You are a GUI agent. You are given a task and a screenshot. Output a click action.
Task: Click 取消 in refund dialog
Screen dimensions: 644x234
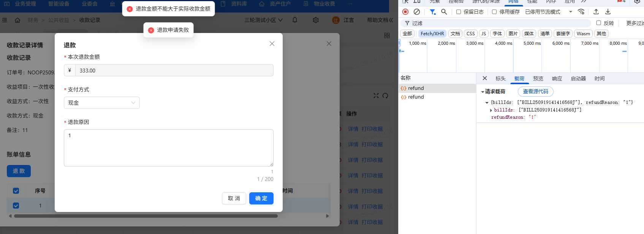click(234, 198)
